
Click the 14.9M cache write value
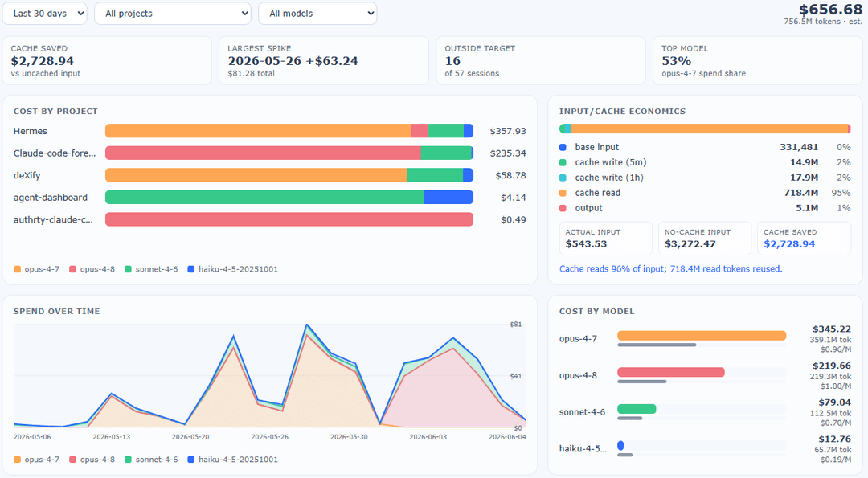[804, 162]
